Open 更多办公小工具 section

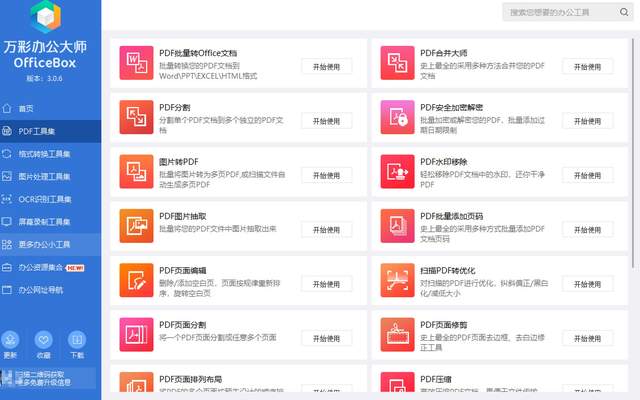click(51, 244)
